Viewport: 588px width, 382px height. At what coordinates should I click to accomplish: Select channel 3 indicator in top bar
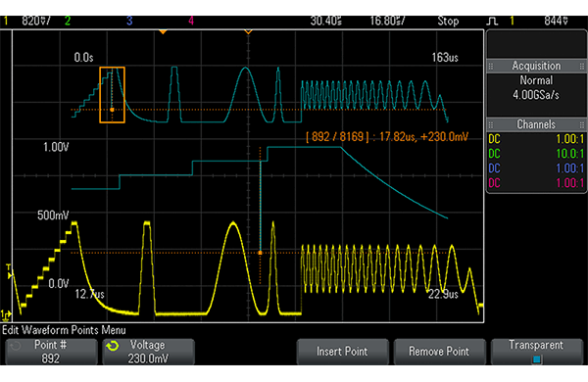(129, 21)
